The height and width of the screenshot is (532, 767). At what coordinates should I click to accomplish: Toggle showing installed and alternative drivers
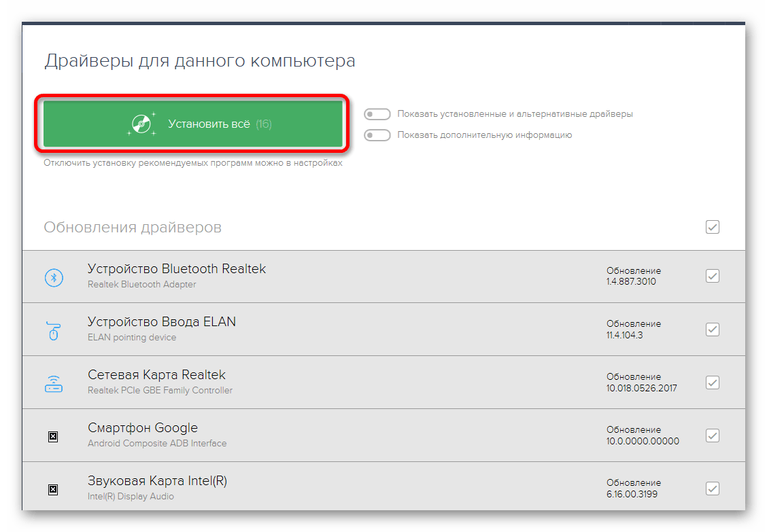(377, 114)
